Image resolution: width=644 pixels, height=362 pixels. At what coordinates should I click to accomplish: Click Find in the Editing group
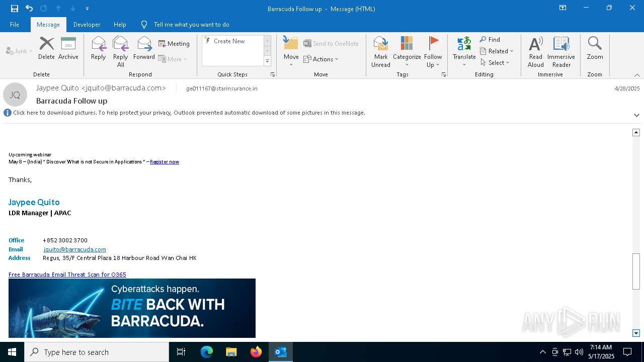tap(490, 40)
